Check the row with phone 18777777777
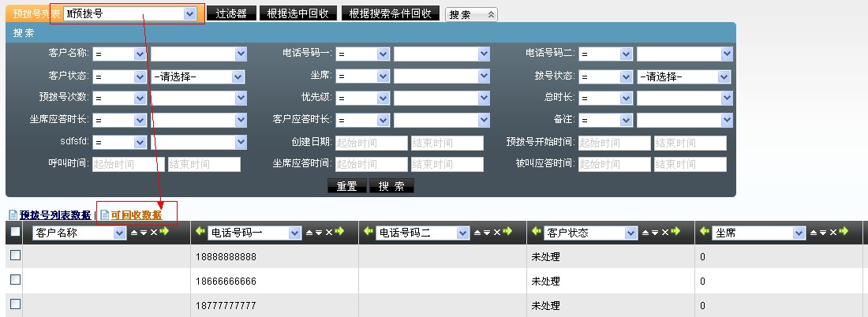Screen dimensions: 868x317 click(x=15, y=304)
